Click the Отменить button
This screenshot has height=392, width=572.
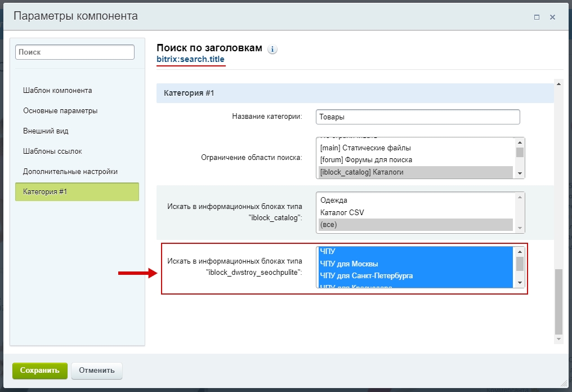(97, 371)
